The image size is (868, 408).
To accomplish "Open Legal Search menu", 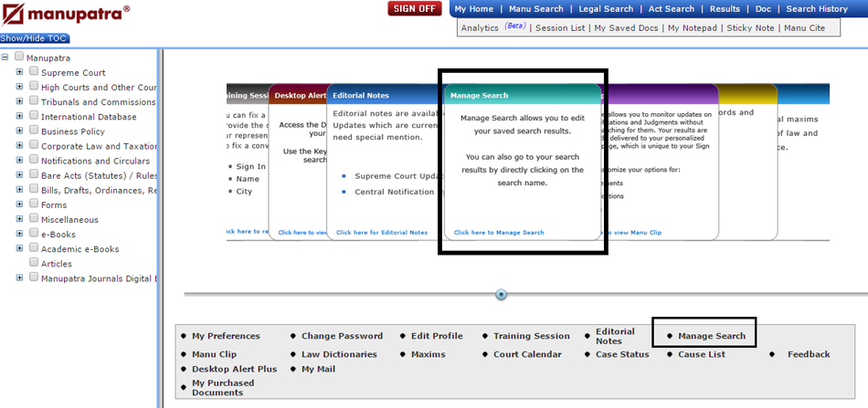I will [x=606, y=9].
